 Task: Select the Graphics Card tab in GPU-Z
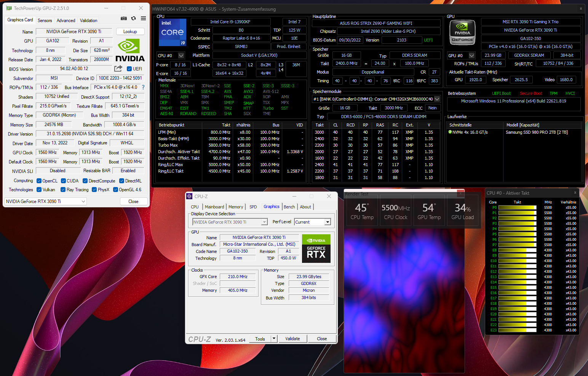tap(20, 20)
